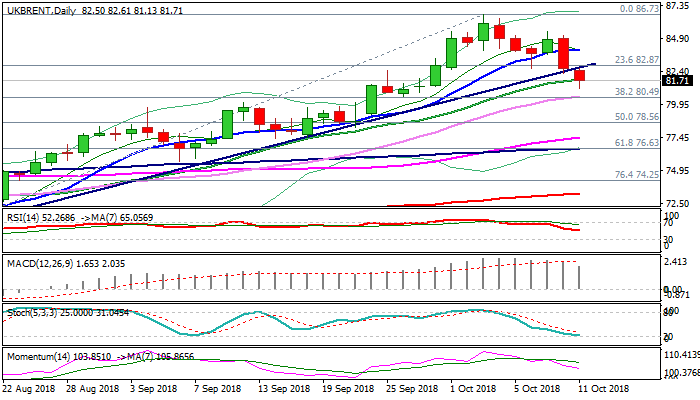This screenshot has height=400, width=700.
Task: Click the latest red candle on the right
Action: pyautogui.click(x=579, y=76)
